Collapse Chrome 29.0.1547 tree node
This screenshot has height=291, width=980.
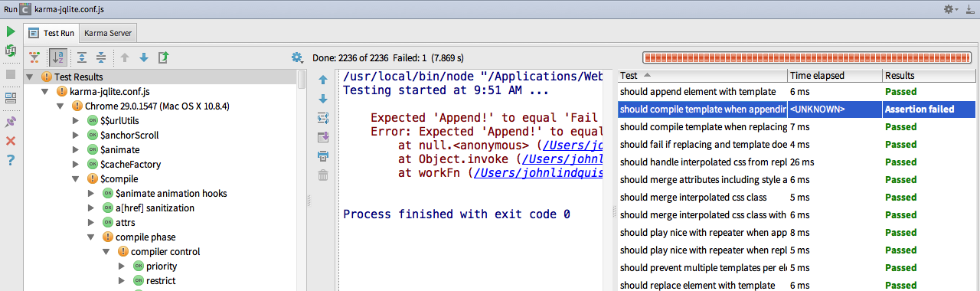click(x=61, y=106)
